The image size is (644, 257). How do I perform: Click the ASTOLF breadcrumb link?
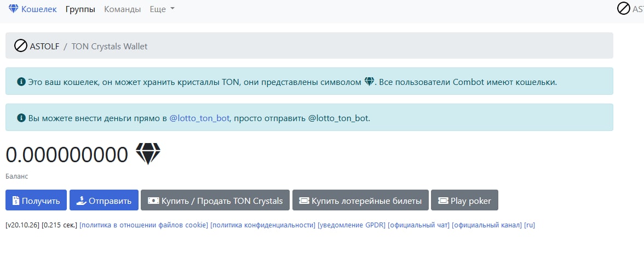point(44,46)
